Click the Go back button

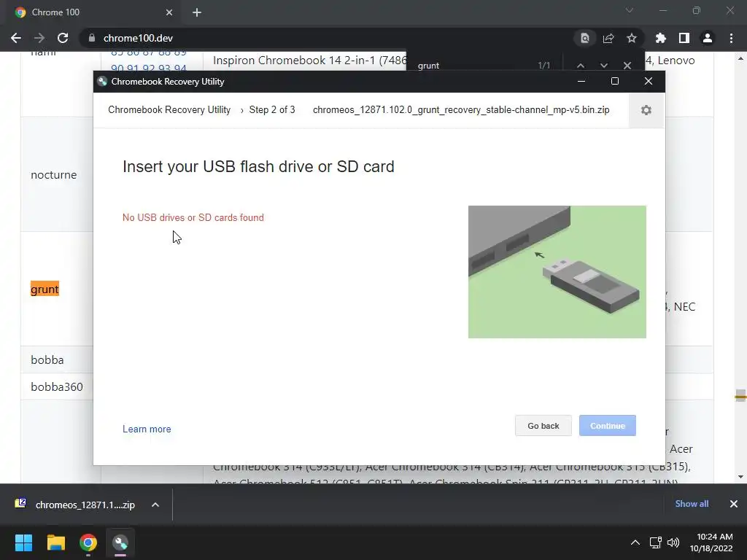[x=543, y=426]
